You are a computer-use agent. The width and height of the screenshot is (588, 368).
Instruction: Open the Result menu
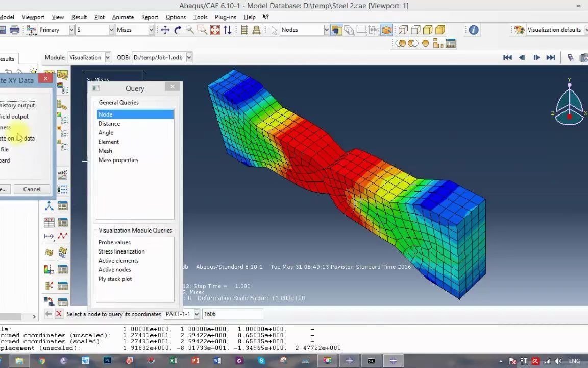click(79, 17)
